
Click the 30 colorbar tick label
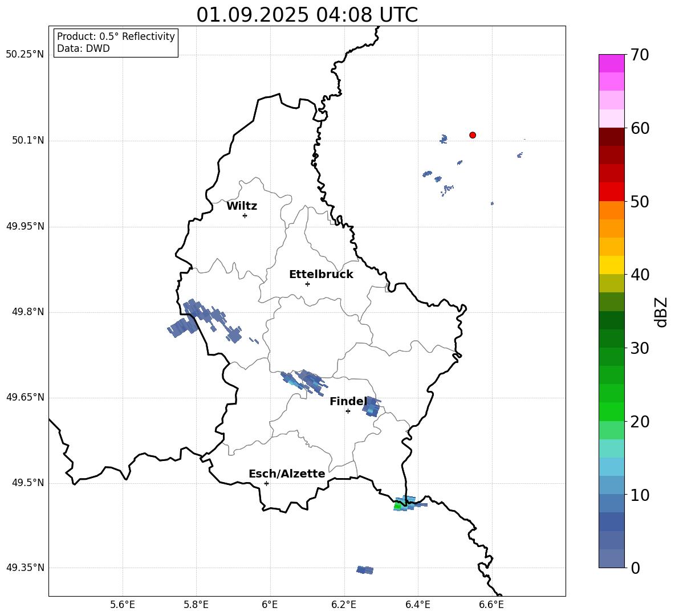click(640, 348)
